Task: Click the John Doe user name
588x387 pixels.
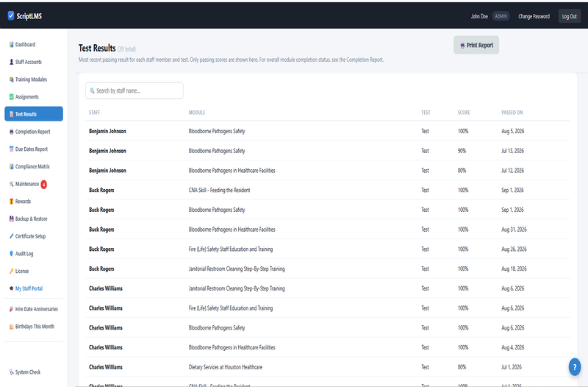Action: tap(479, 16)
